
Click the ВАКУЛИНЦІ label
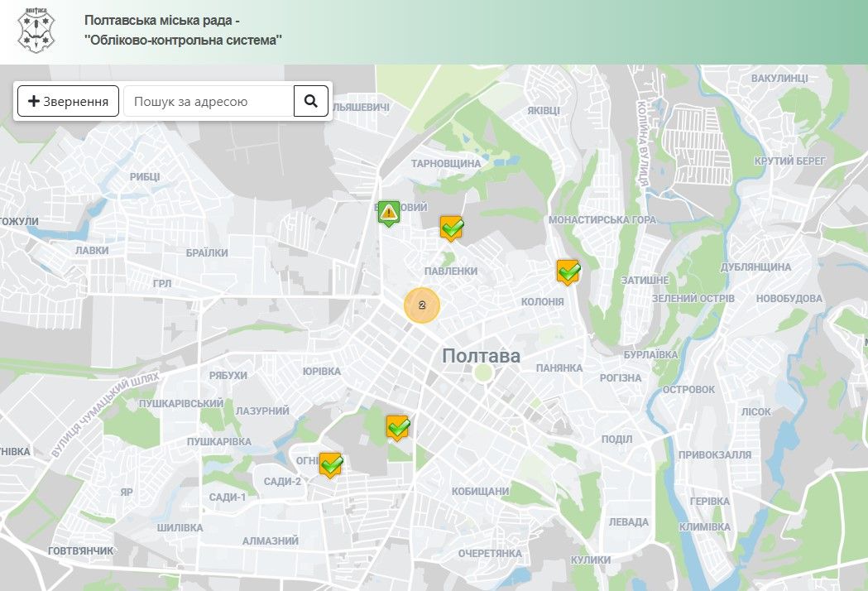coord(779,78)
